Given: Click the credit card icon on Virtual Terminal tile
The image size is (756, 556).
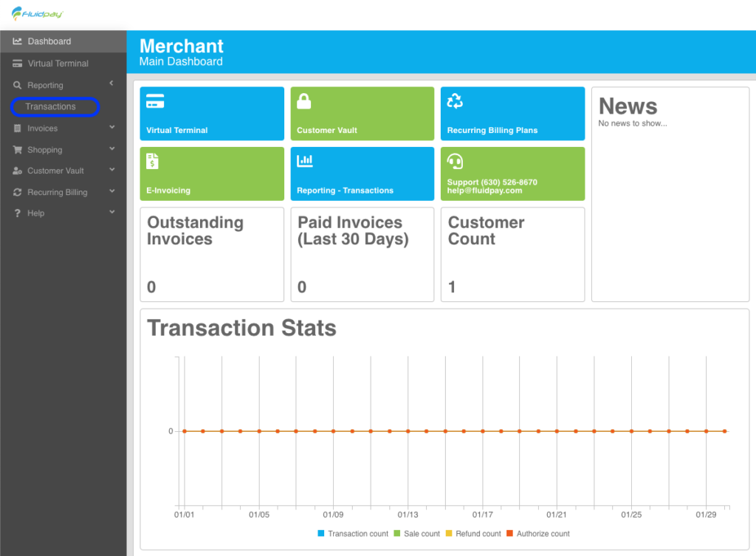Looking at the screenshot, I should point(155,101).
